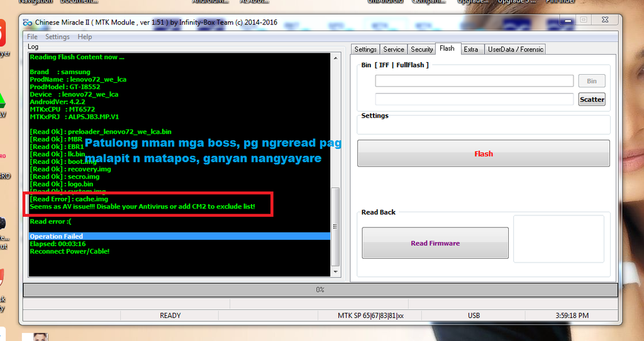Screen dimensions: 644x341
Task: Click the 'Read error :(' log line
Action: 50,222
